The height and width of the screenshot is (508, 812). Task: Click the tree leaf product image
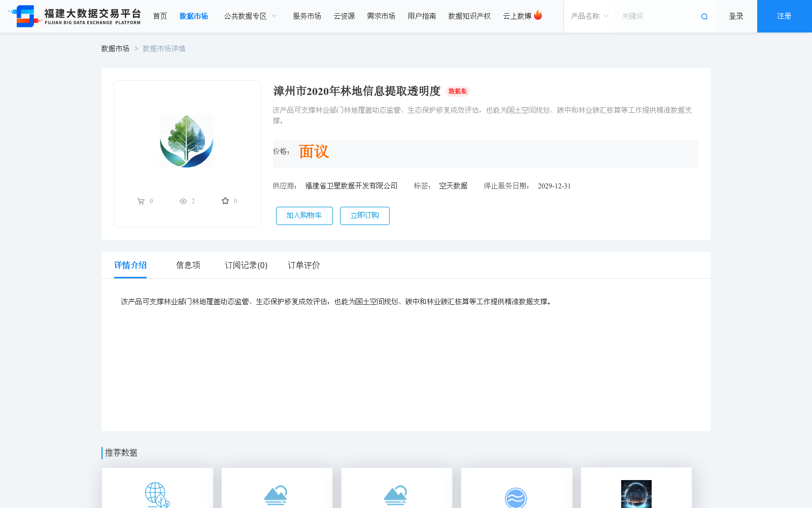click(187, 141)
